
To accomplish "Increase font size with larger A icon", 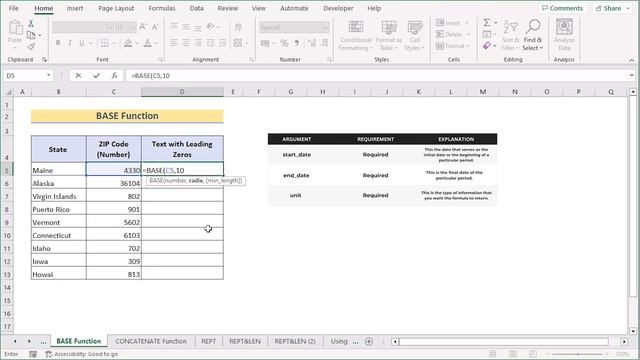I will (142, 27).
